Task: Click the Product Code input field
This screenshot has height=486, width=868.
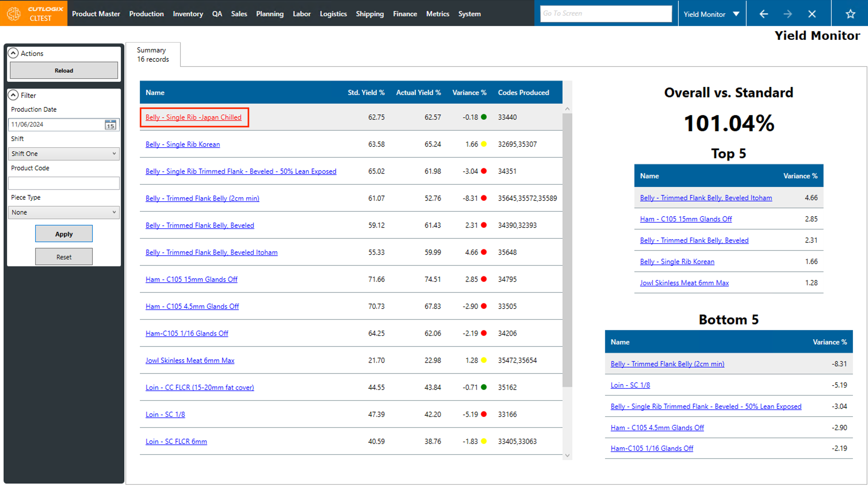Action: tap(64, 183)
